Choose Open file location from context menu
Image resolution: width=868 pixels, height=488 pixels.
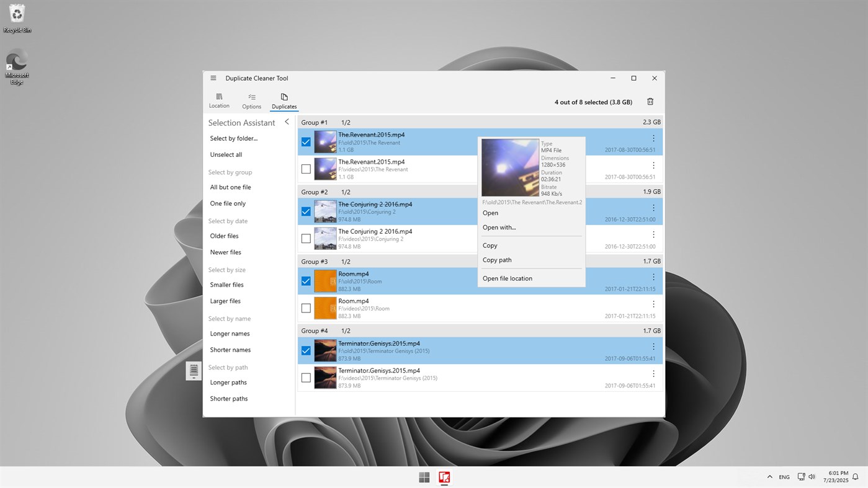[507, 278]
